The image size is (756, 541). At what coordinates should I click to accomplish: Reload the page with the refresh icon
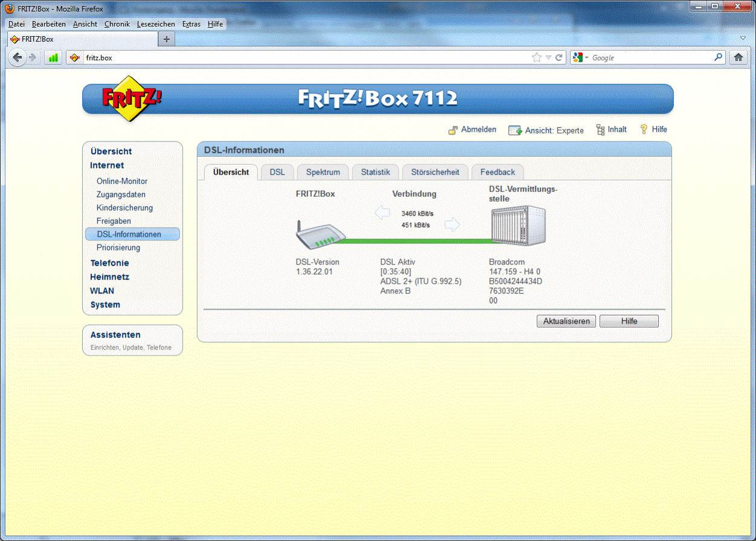(x=559, y=58)
